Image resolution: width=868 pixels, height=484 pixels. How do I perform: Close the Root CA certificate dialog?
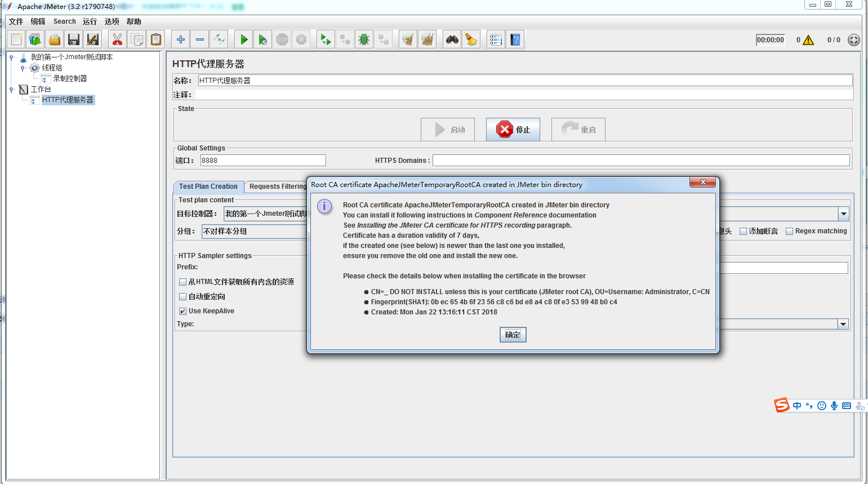702,182
